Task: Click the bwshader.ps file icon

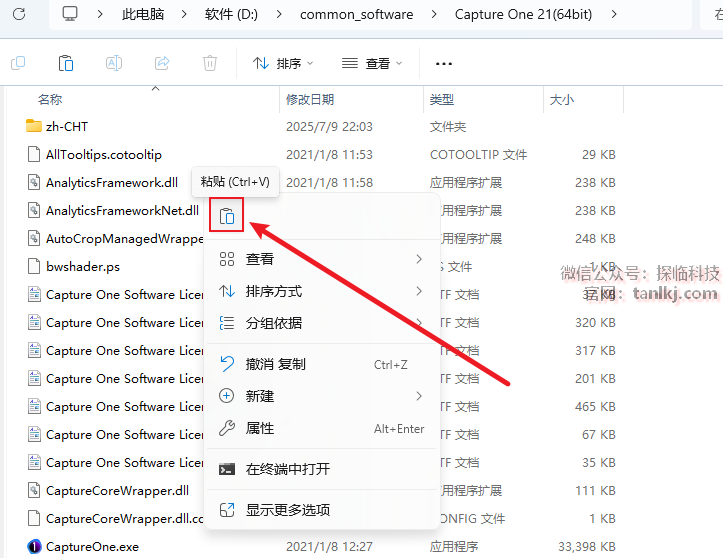Action: [34, 266]
